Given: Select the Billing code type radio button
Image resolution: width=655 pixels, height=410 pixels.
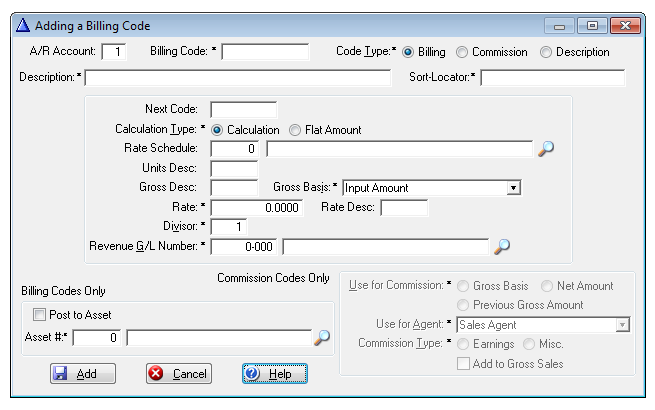Looking at the screenshot, I should coord(408,52).
